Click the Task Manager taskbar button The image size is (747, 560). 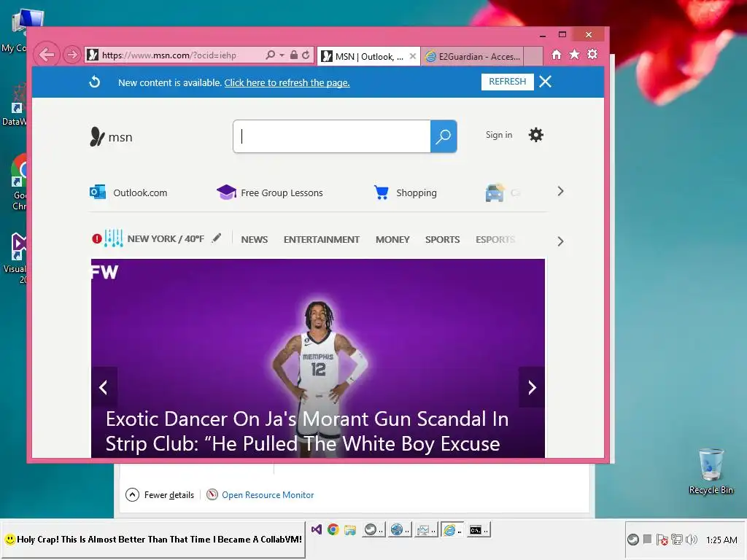click(x=426, y=529)
